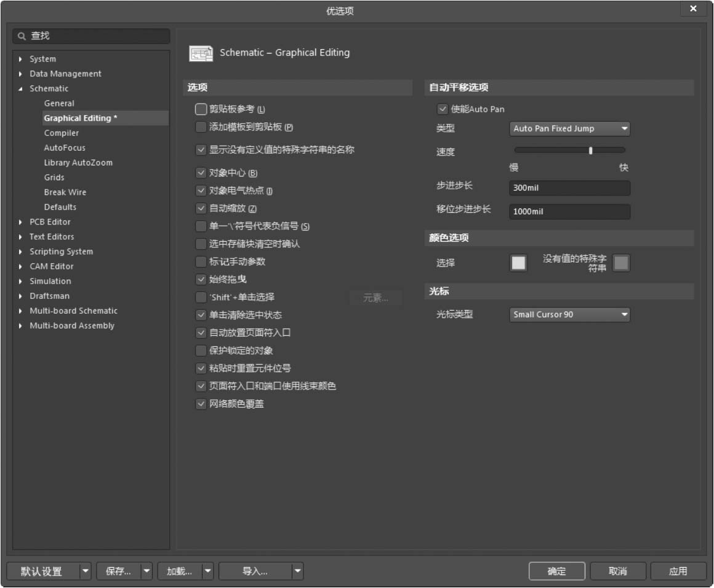Enable the 剪贴板参考 checkbox
The width and height of the screenshot is (714, 588).
(201, 109)
